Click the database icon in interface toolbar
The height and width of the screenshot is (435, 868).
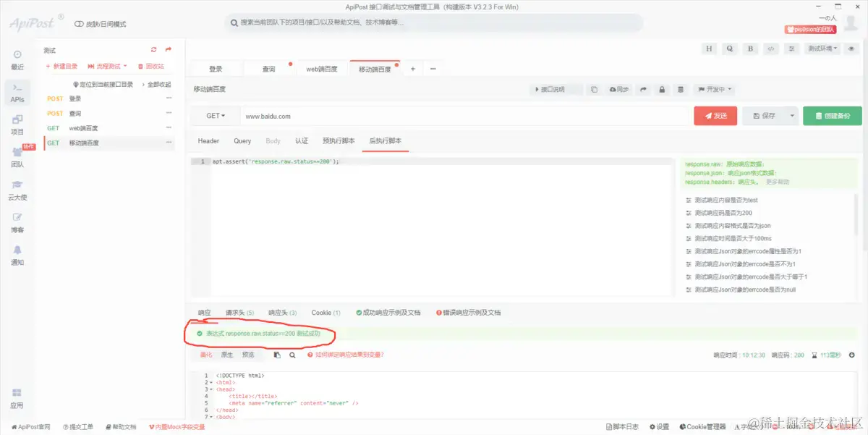[x=679, y=90]
